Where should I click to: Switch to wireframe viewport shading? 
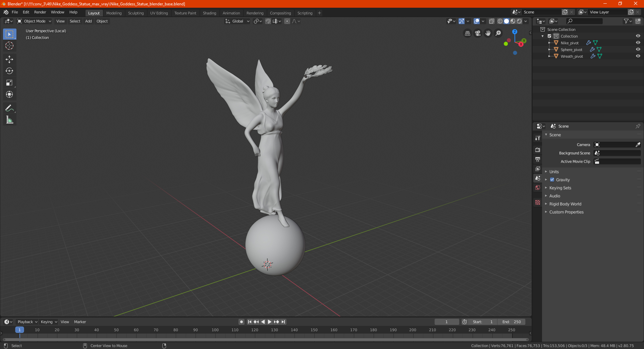[x=500, y=21]
